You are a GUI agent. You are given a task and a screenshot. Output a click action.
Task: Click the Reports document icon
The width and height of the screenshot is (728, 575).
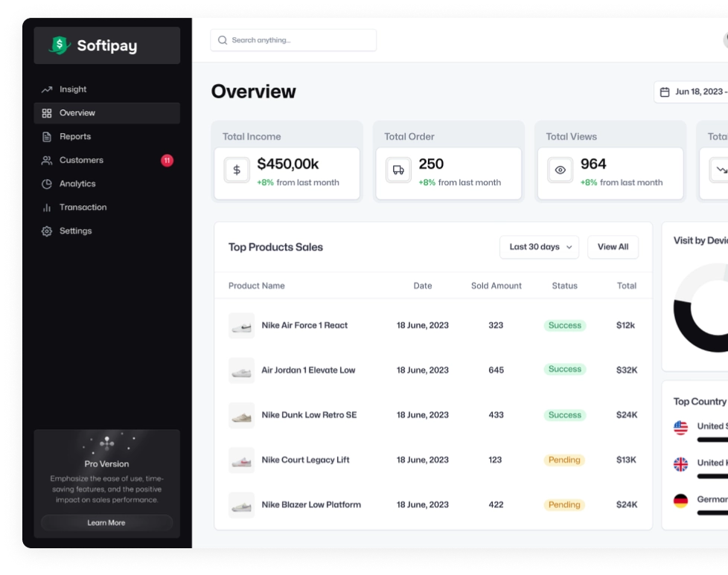(47, 136)
